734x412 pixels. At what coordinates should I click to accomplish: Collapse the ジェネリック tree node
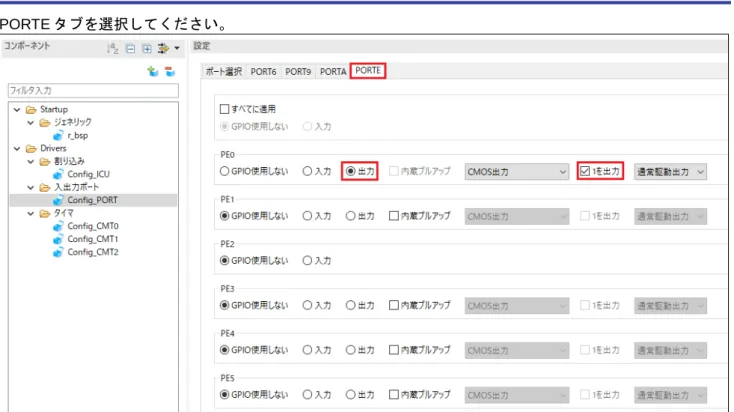pyautogui.click(x=30, y=123)
